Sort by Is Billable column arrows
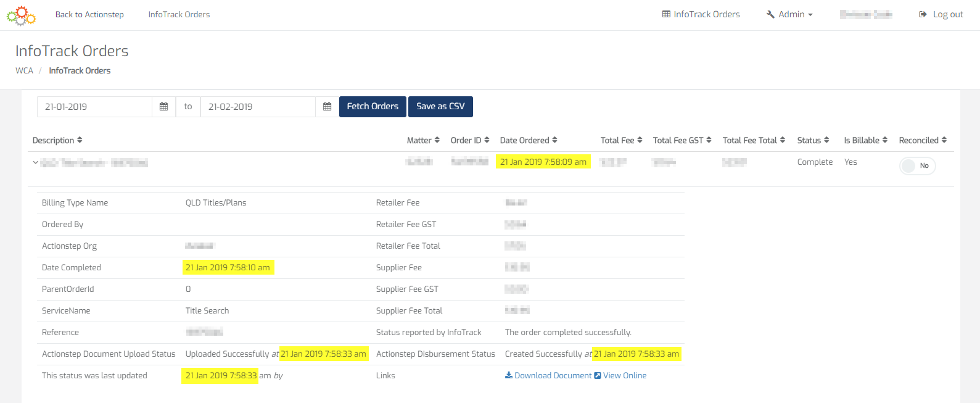Image resolution: width=980 pixels, height=403 pixels. (885, 140)
